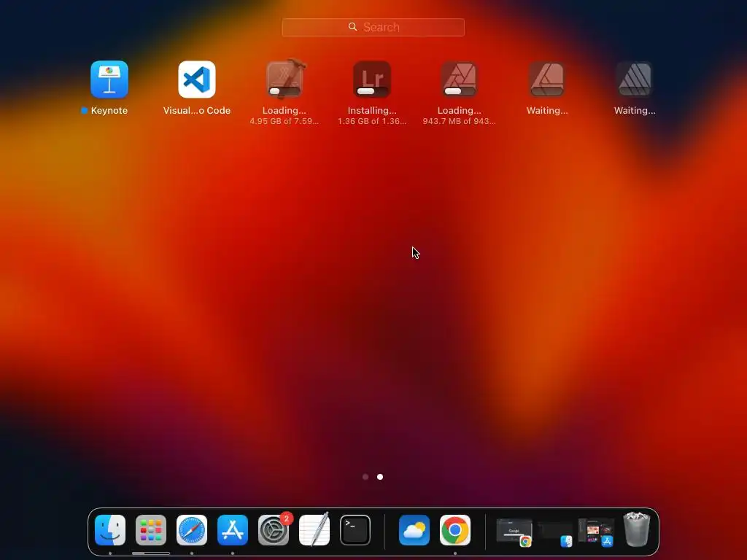Open TextEdit from the Dock

point(314,530)
